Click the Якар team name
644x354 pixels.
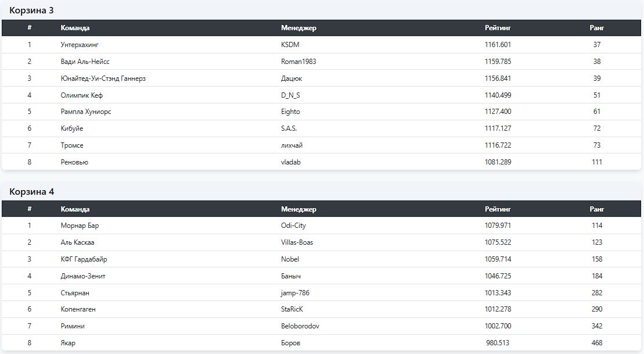pyautogui.click(x=68, y=343)
